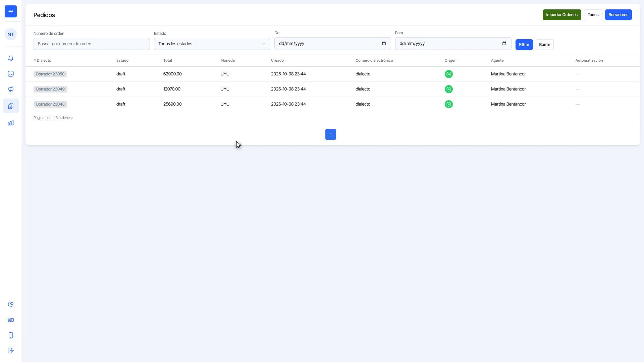This screenshot has height=362, width=644.
Task: Switch to the Borradores view
Action: [618, 15]
